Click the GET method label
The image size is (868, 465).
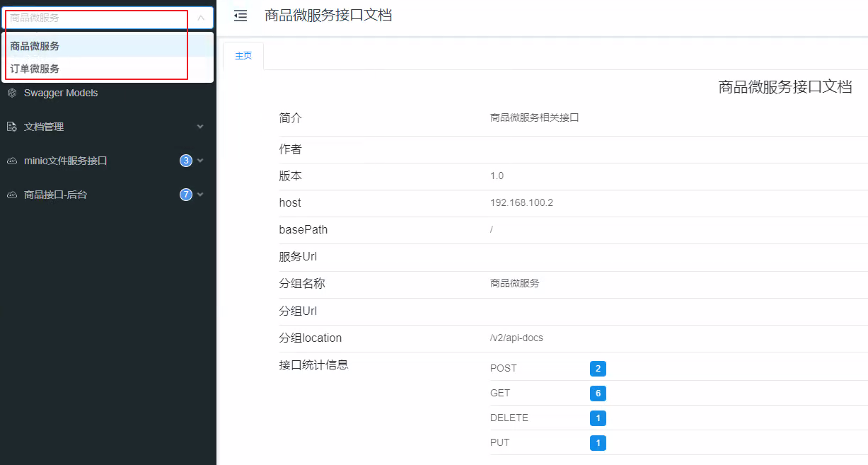500,393
